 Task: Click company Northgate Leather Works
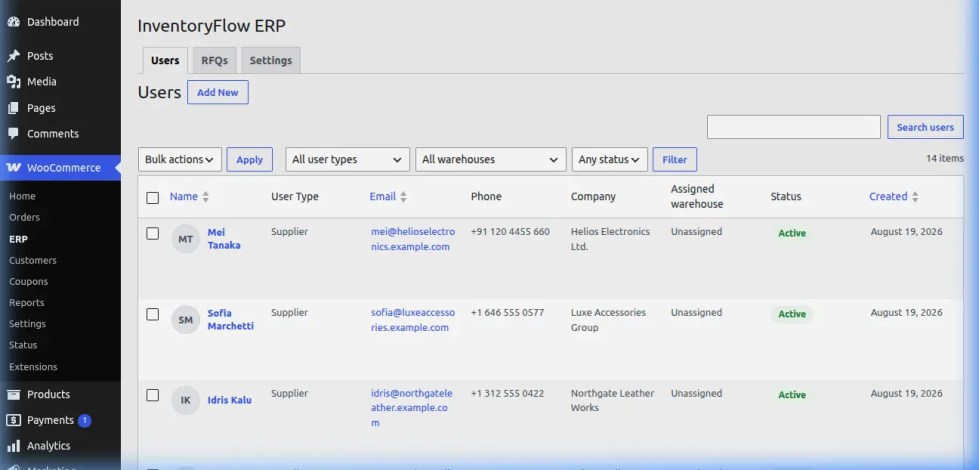[x=612, y=400]
